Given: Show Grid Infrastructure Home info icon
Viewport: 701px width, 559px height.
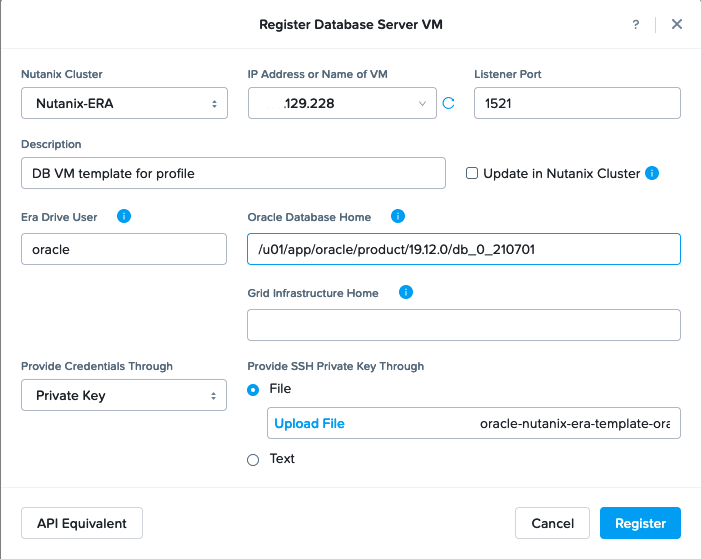Looking at the screenshot, I should pos(406,292).
